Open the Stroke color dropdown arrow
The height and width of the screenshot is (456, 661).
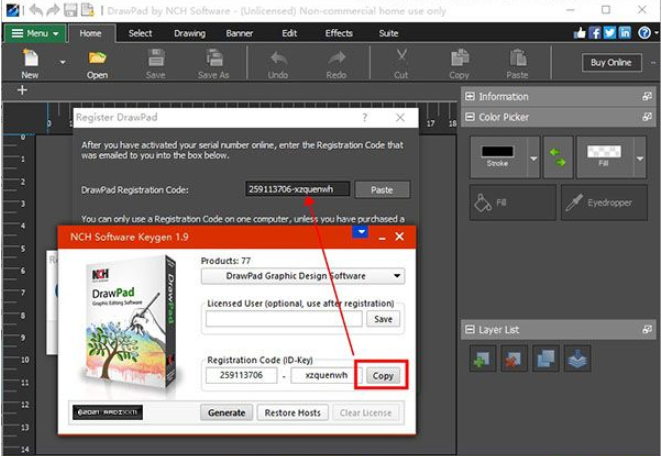coord(534,158)
